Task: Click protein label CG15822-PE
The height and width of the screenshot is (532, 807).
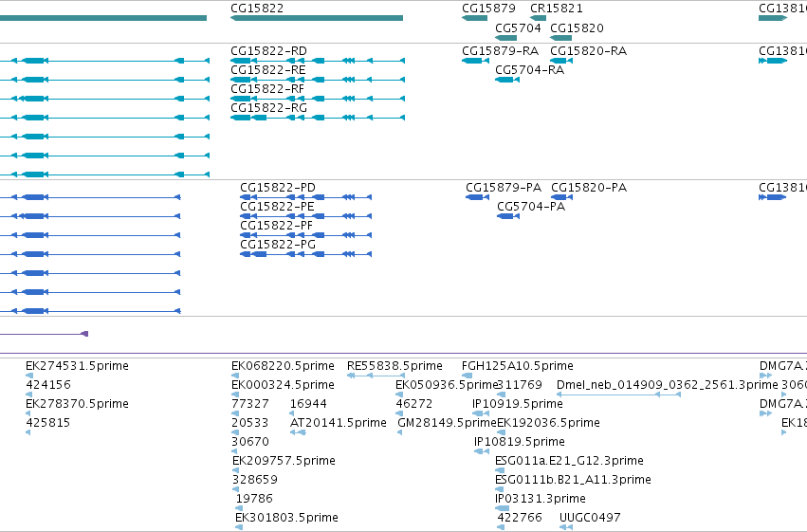Action: click(x=277, y=207)
